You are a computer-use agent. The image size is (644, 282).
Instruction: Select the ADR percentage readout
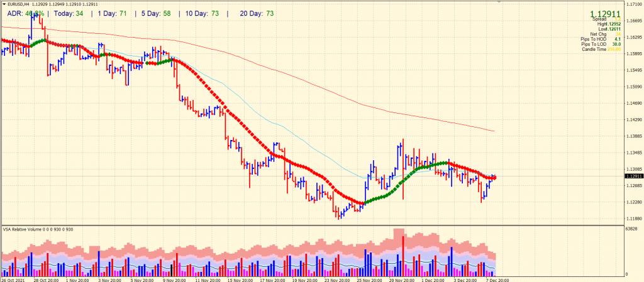click(25, 14)
